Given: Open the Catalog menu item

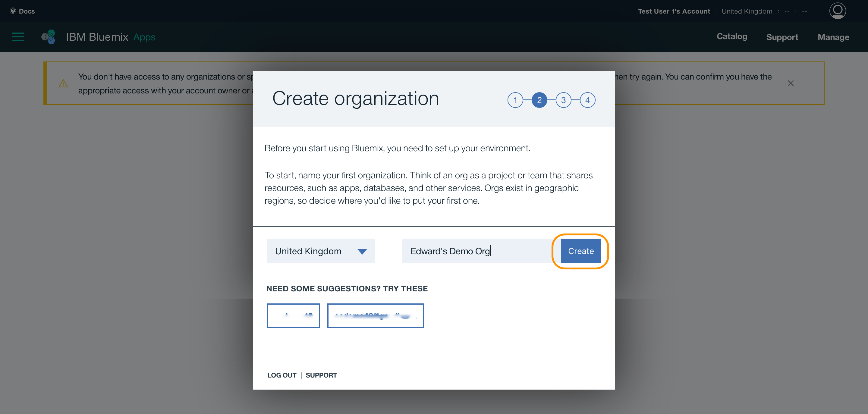Looking at the screenshot, I should click(x=731, y=36).
